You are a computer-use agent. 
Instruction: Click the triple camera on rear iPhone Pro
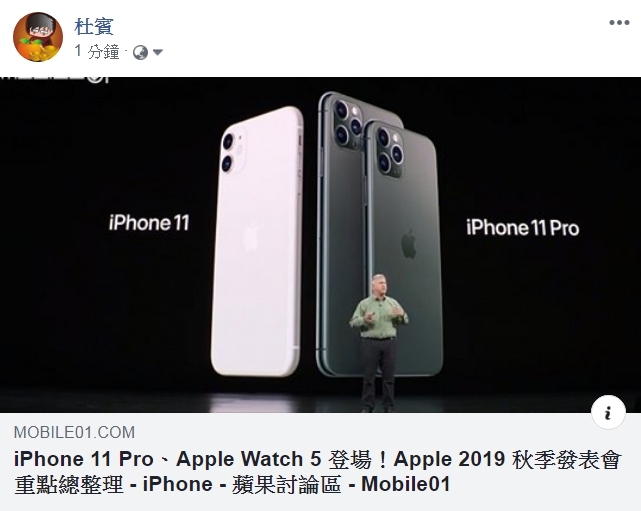point(348,121)
